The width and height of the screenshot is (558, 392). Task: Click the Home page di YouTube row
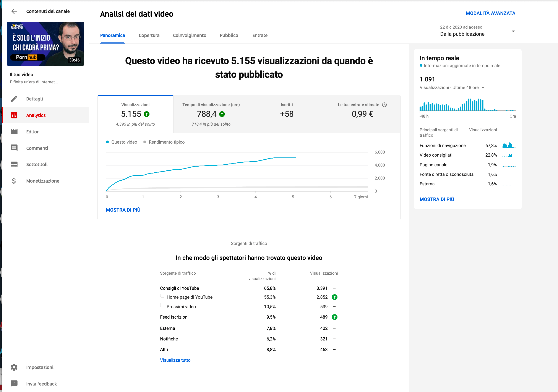[249, 297]
